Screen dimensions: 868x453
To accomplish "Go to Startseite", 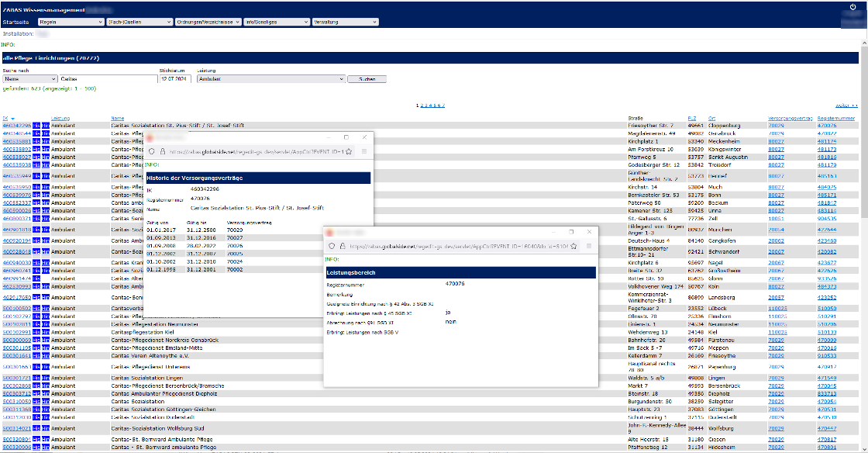I will click(17, 22).
